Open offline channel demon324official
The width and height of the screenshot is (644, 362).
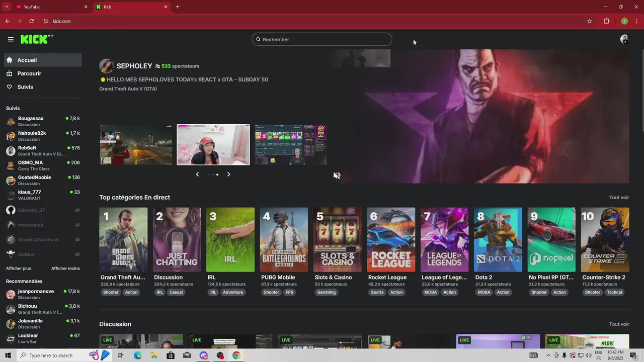pyautogui.click(x=43, y=239)
